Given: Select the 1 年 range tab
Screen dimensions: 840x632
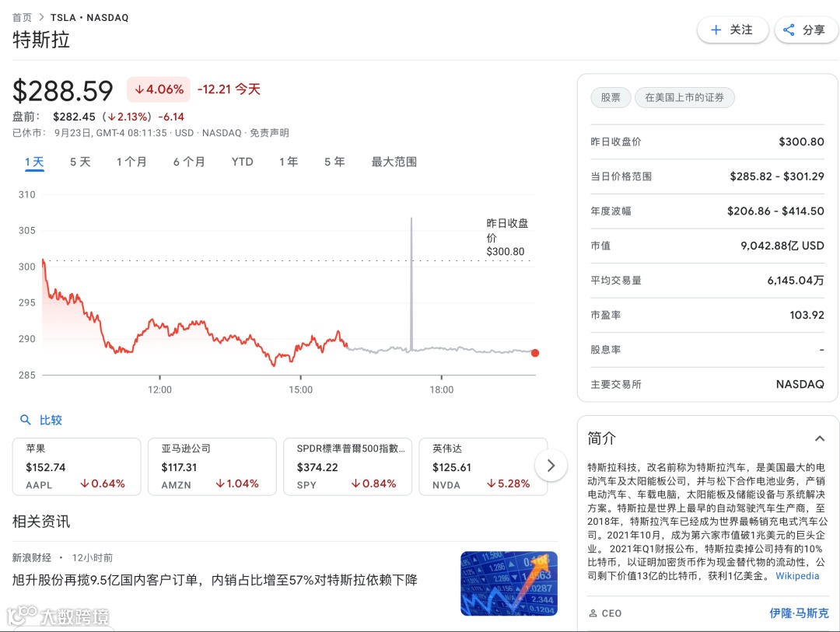Looking at the screenshot, I should click(x=289, y=162).
